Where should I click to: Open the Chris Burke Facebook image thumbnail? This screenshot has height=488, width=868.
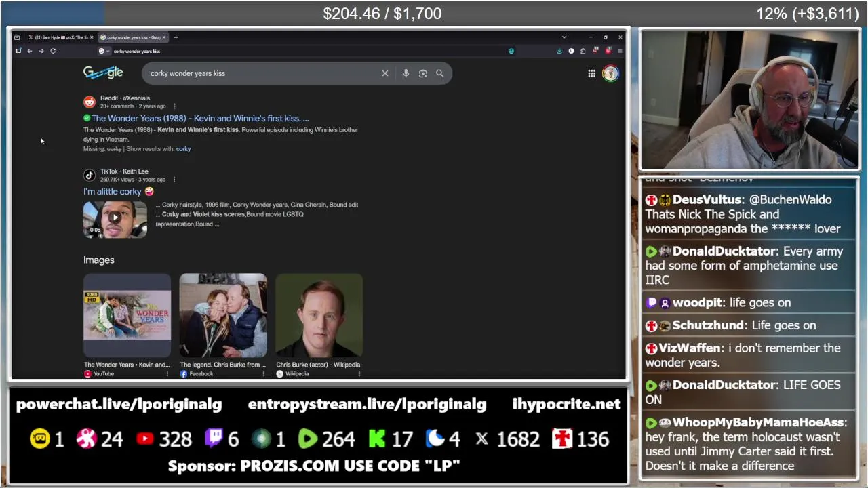pos(223,315)
